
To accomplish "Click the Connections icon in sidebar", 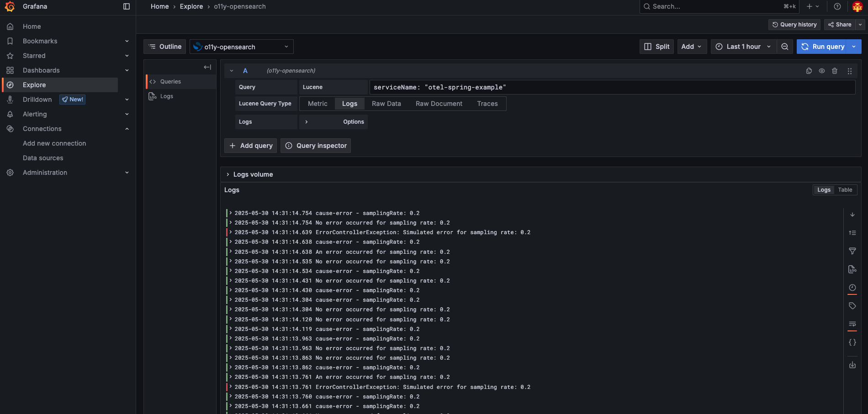I will [x=10, y=129].
